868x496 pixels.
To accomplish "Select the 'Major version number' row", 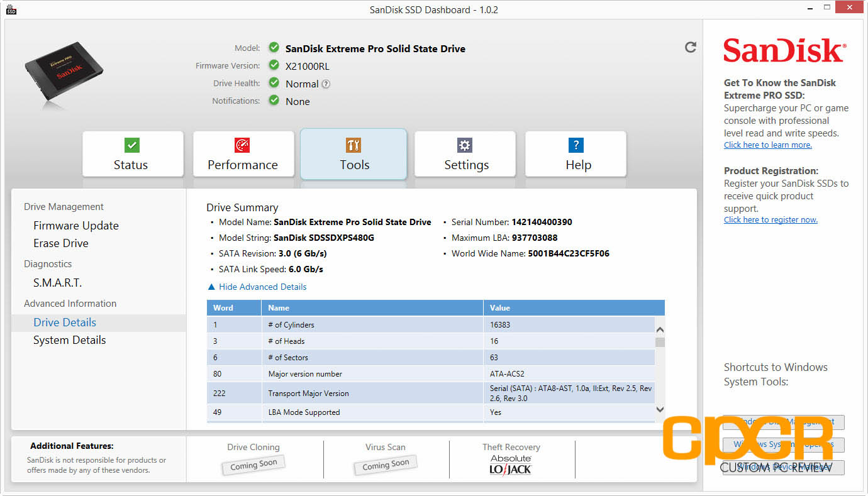I will coord(431,374).
